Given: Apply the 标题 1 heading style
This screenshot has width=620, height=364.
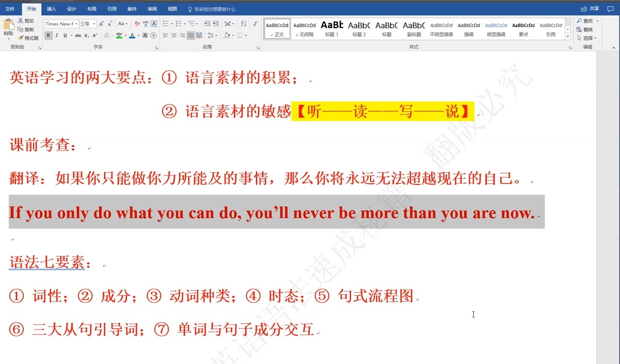Looking at the screenshot, I should [x=332, y=29].
